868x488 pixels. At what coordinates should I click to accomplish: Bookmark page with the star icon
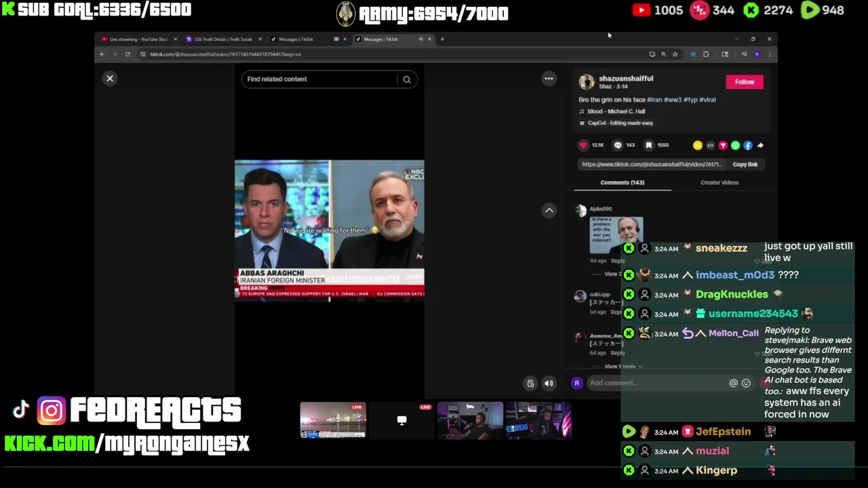coord(675,54)
